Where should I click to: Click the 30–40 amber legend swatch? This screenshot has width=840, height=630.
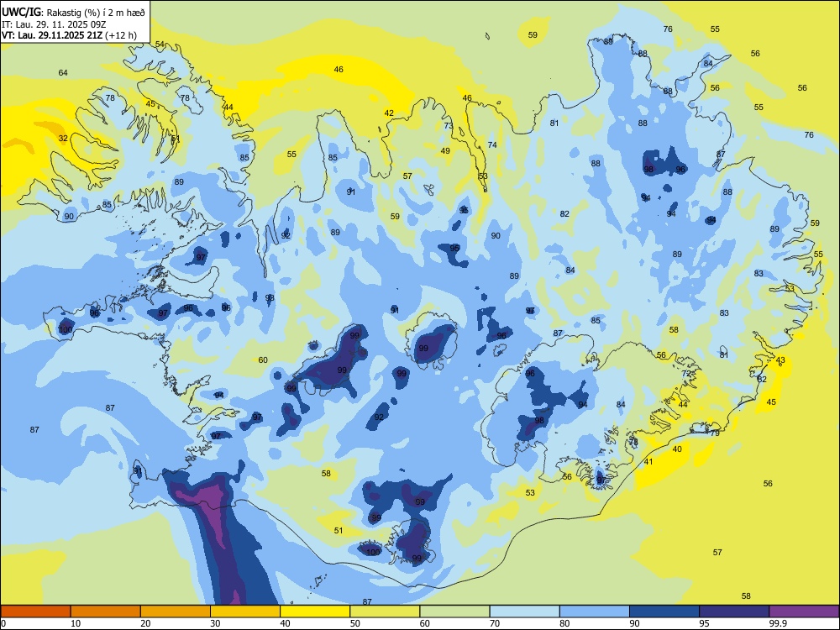[245, 612]
